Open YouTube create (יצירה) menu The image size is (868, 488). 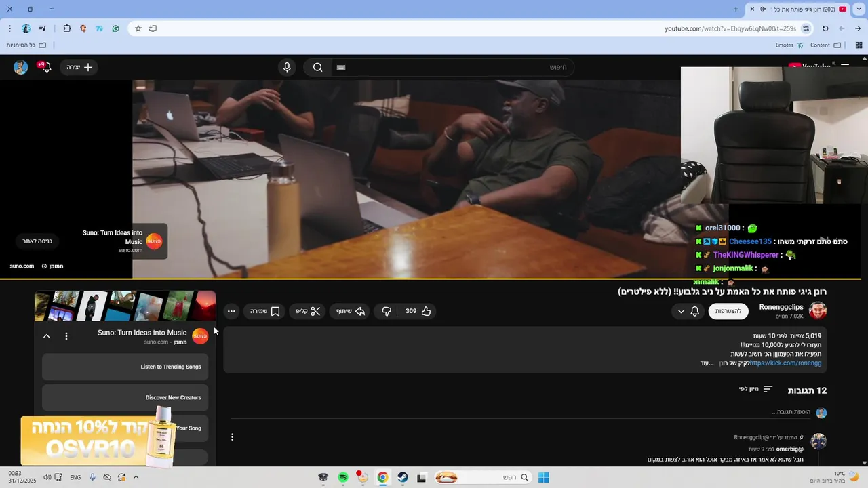point(79,67)
